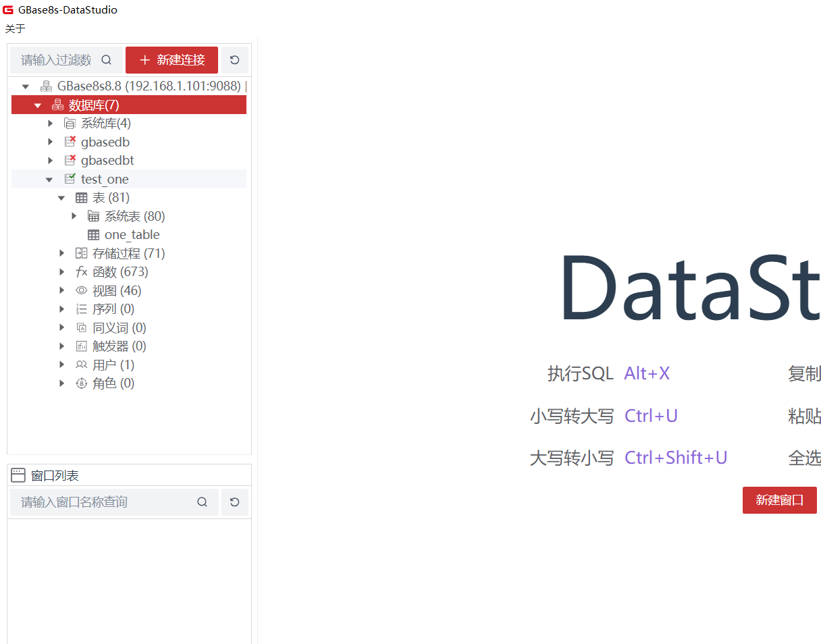Click the 小写转大写 label
This screenshot has height=644, width=821.
point(572,416)
